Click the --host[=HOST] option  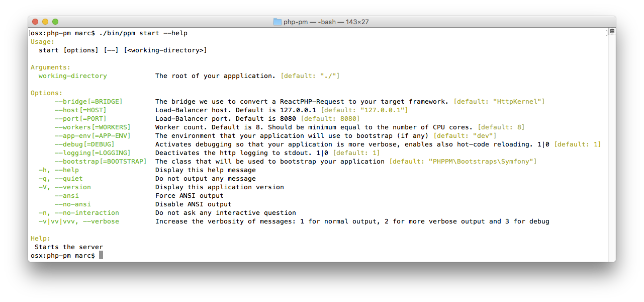click(80, 110)
